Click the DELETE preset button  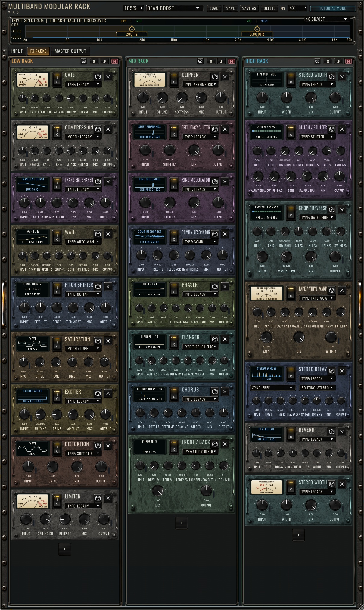tap(269, 8)
